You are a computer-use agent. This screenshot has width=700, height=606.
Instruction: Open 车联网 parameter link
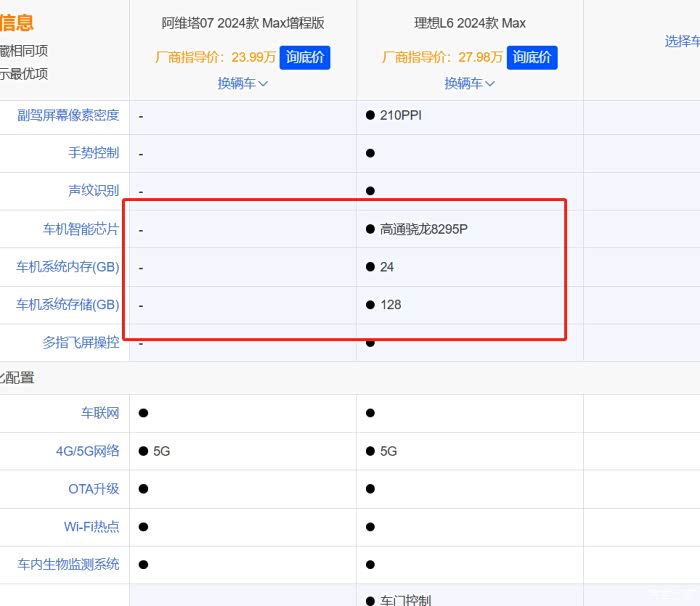pos(100,413)
